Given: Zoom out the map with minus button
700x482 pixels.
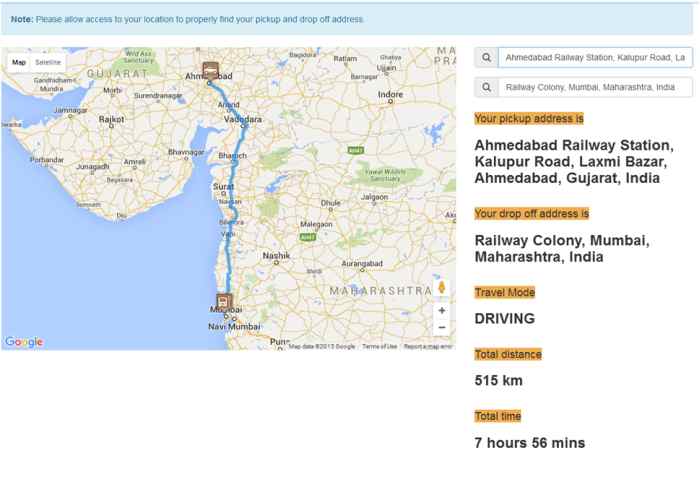Looking at the screenshot, I should (x=442, y=327).
